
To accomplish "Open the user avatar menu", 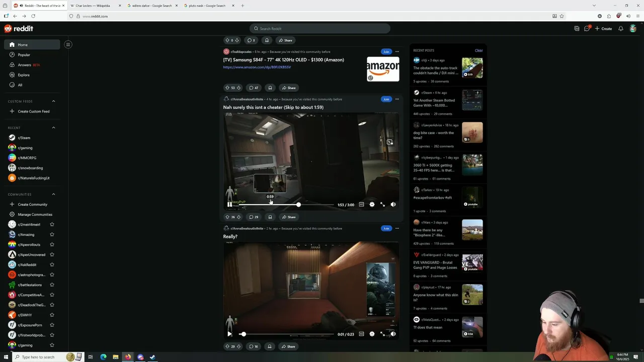I will [x=633, y=29].
